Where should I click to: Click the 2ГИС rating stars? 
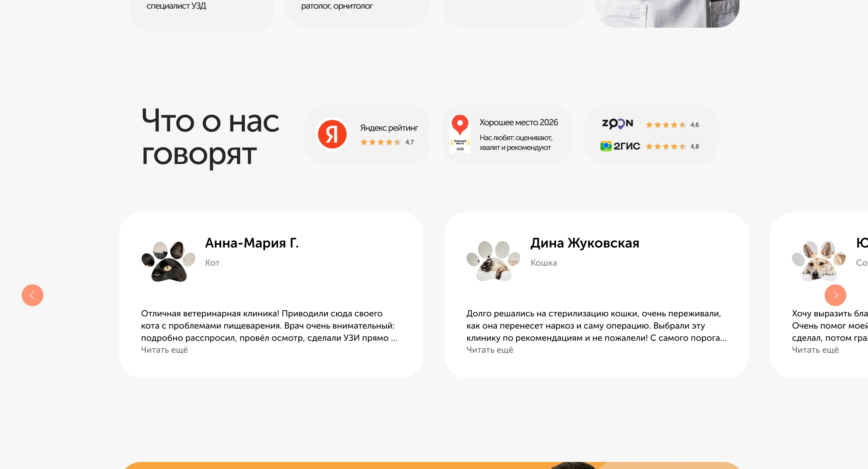[x=666, y=146]
